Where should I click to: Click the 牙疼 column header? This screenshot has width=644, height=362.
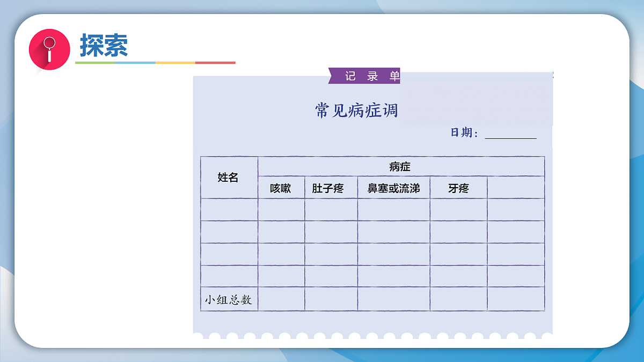[x=458, y=188]
